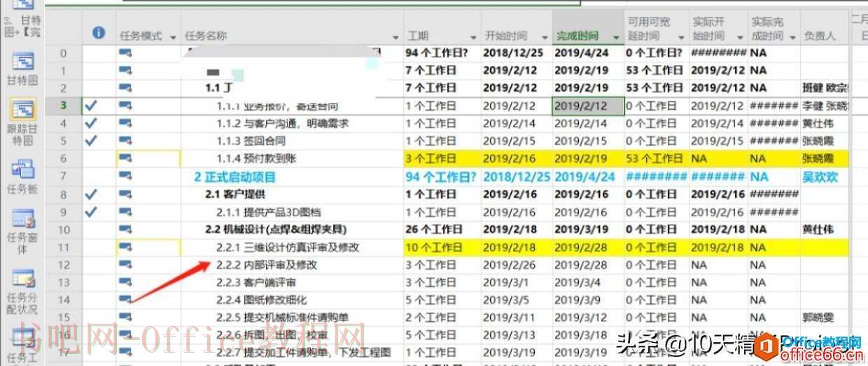Viewport: 868px width, 366px height.
Task: Select task 2.1.1 提供产品3D图档
Action: click(x=269, y=212)
